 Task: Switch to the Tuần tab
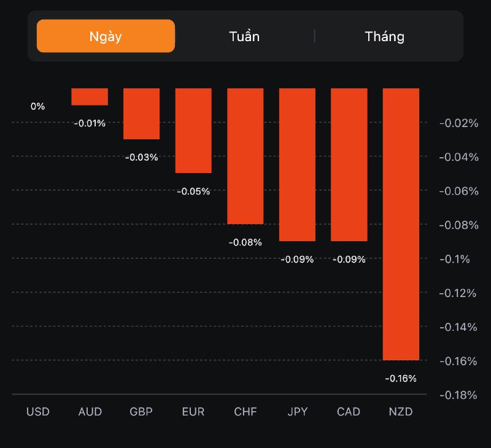244,36
